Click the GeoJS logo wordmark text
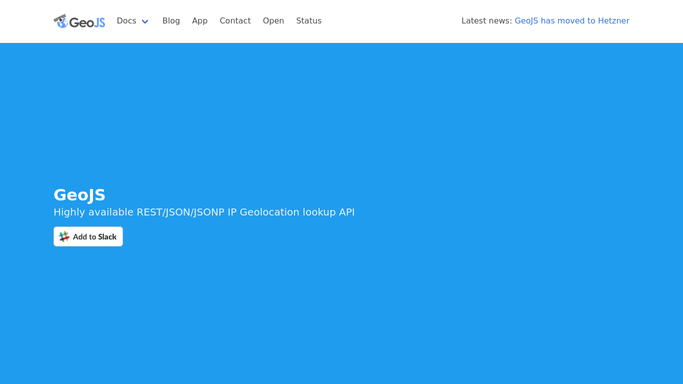The width and height of the screenshot is (683, 384). [87, 22]
